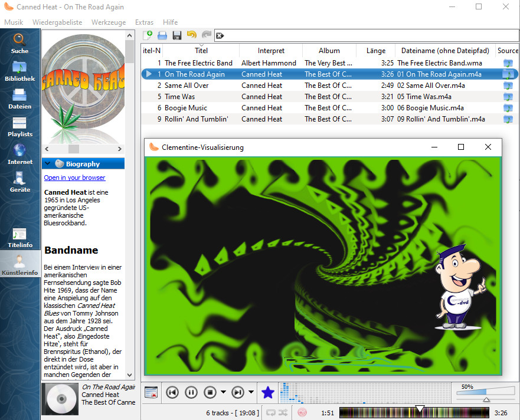Click the '05 Time Was.m4a' filename cell

pyautogui.click(x=424, y=97)
